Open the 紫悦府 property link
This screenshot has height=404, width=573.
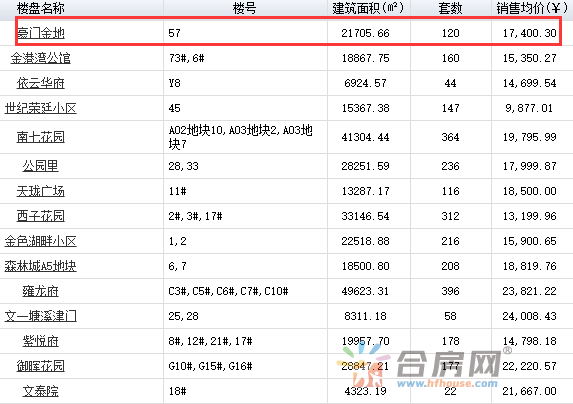click(x=41, y=341)
